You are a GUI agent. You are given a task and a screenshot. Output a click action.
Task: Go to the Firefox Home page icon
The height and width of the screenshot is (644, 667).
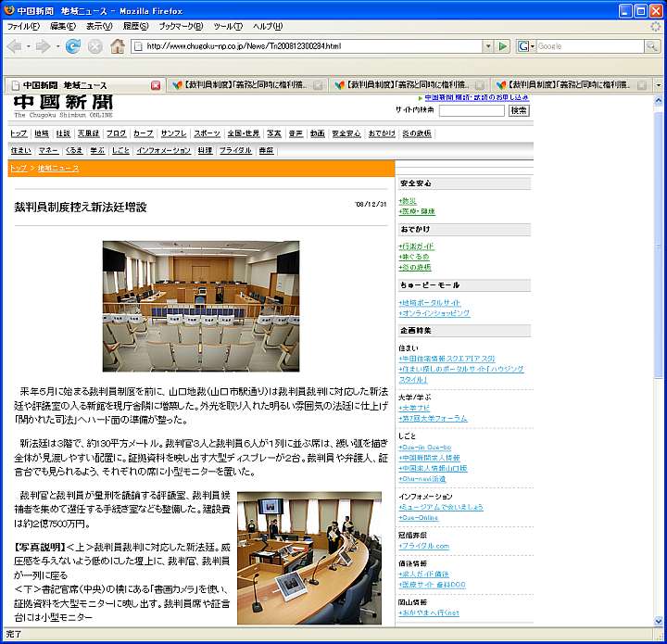118,45
